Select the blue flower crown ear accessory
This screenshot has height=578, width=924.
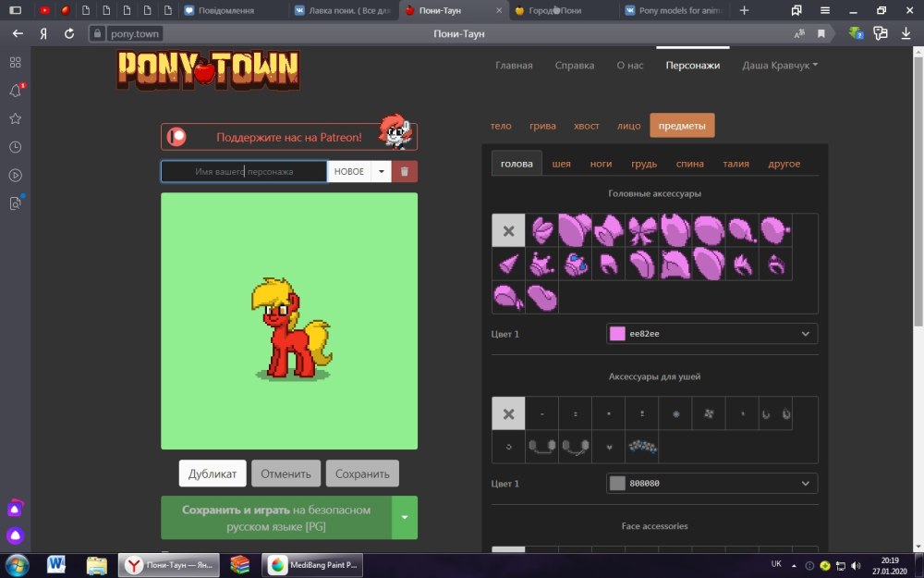[x=642, y=447]
